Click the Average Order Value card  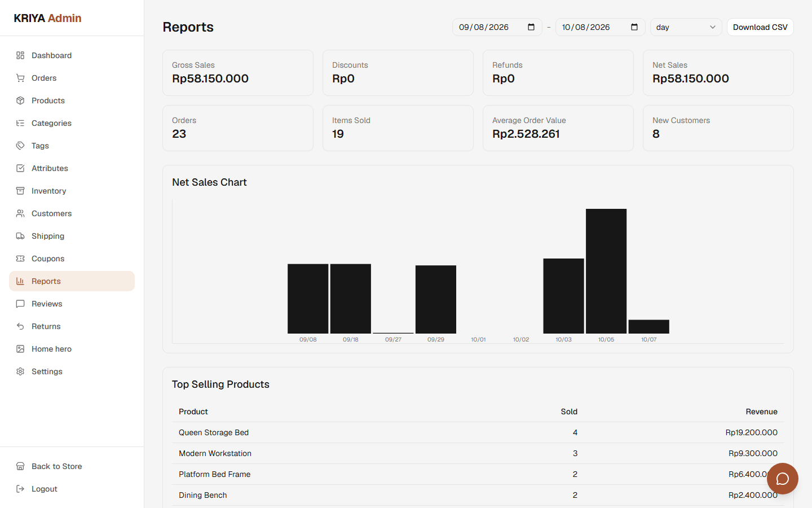(x=558, y=128)
